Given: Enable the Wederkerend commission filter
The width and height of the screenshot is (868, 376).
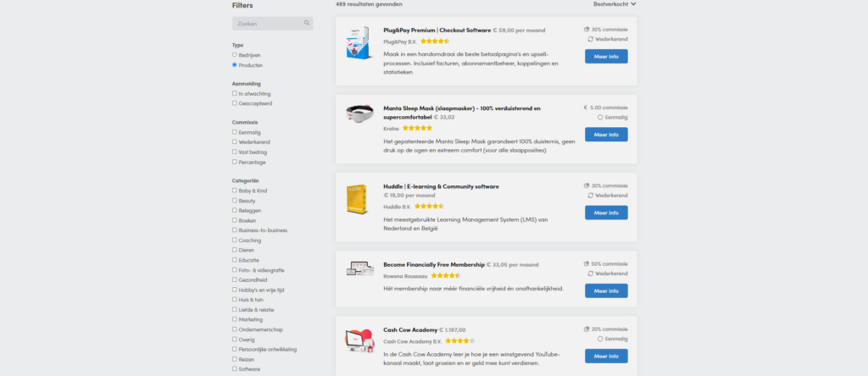Looking at the screenshot, I should click(235, 141).
